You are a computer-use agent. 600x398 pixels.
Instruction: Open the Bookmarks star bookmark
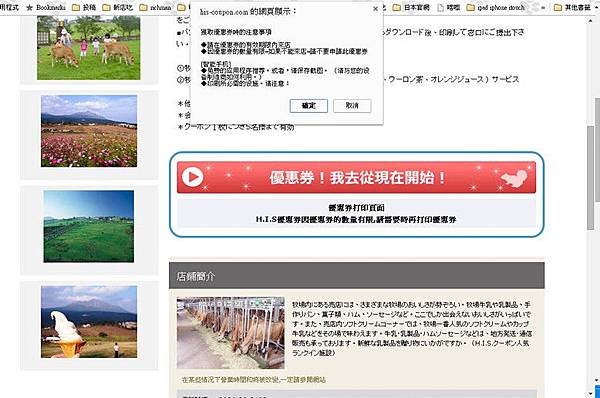(x=46, y=7)
